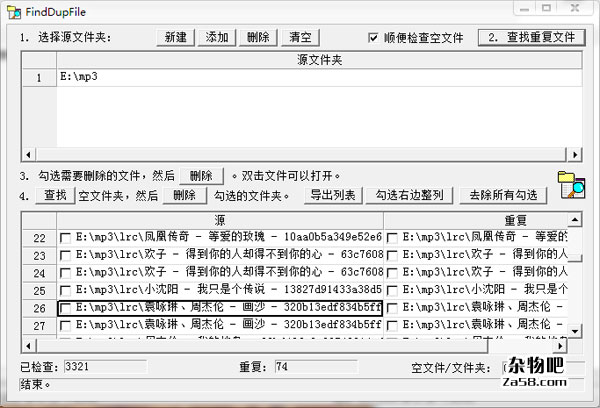600x408 pixels.
Task: Click 删除 button in step 3 line
Action: (x=201, y=176)
